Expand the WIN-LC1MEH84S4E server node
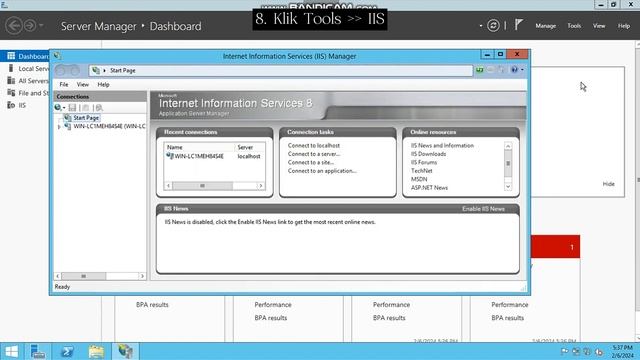Screen dimensions: 640x360 click(x=59, y=127)
